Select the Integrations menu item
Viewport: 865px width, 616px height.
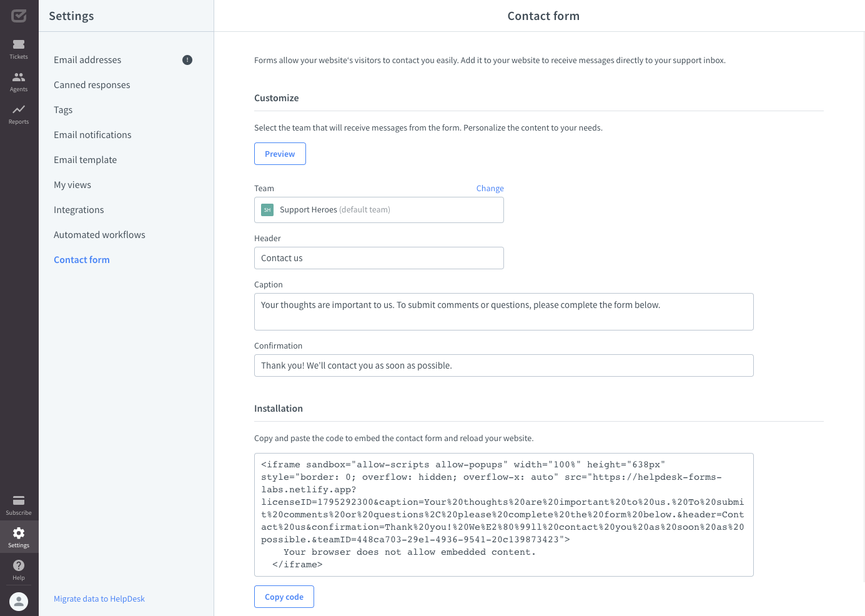(79, 209)
